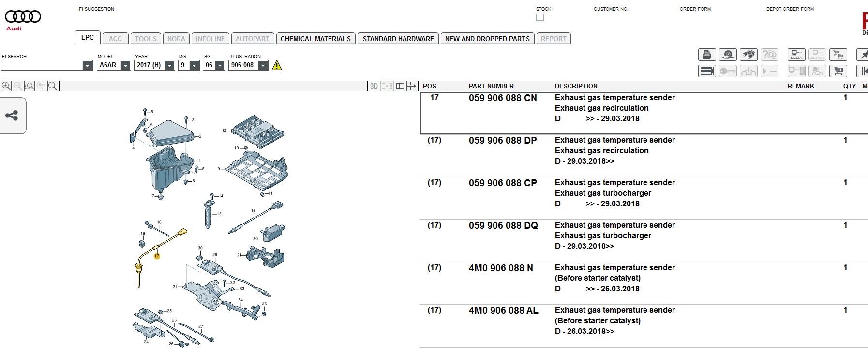Click the wheel and spring parts icon
The width and height of the screenshot is (868, 348).
[728, 55]
